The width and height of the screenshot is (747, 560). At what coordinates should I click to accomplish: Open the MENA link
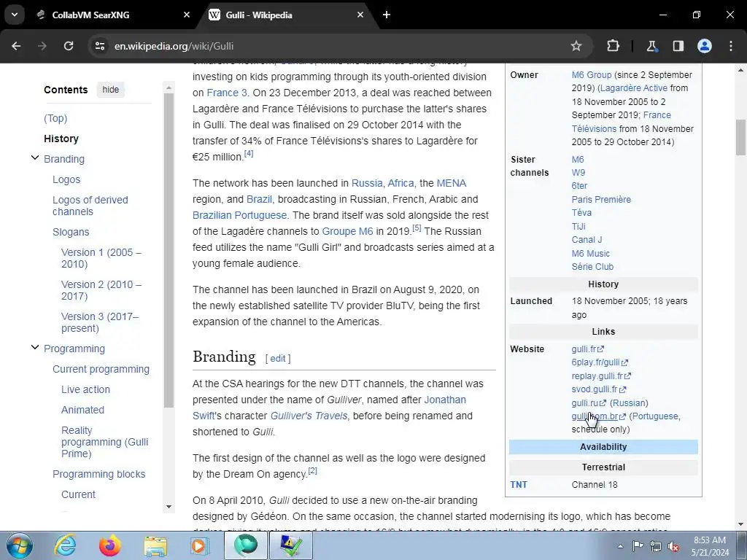pyautogui.click(x=451, y=183)
